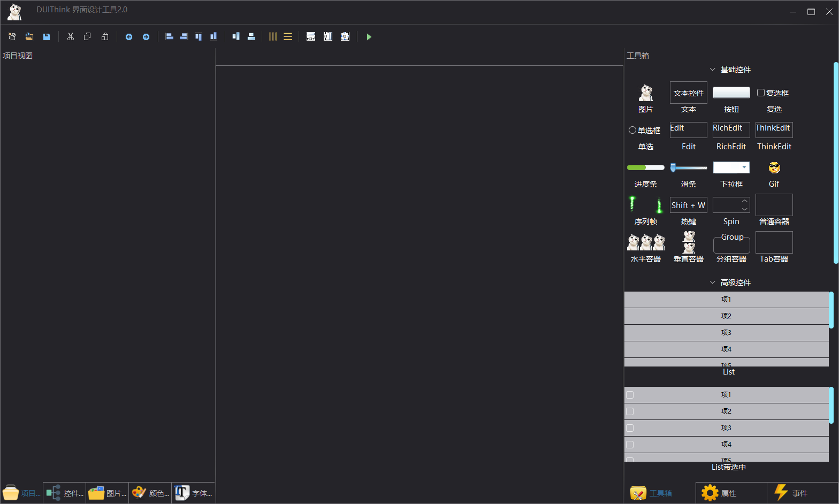Click the 滑条 slider control
The height and width of the screenshot is (504, 839).
click(x=689, y=167)
